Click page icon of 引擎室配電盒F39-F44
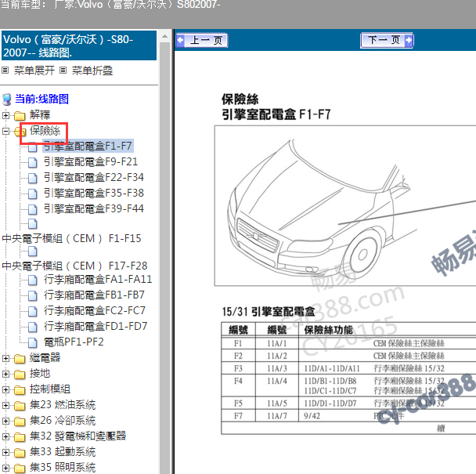The image size is (476, 474). (33, 210)
